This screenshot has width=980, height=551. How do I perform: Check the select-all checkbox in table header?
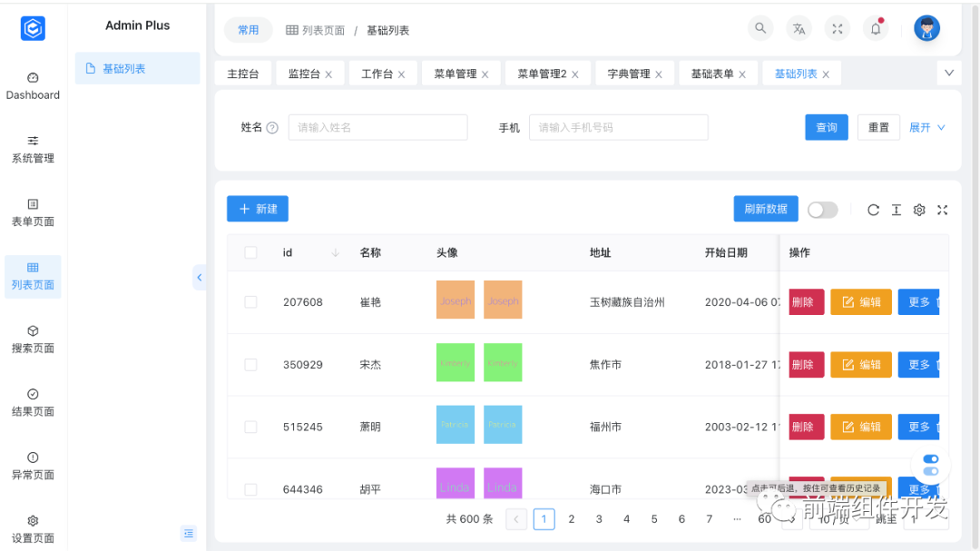click(x=250, y=252)
